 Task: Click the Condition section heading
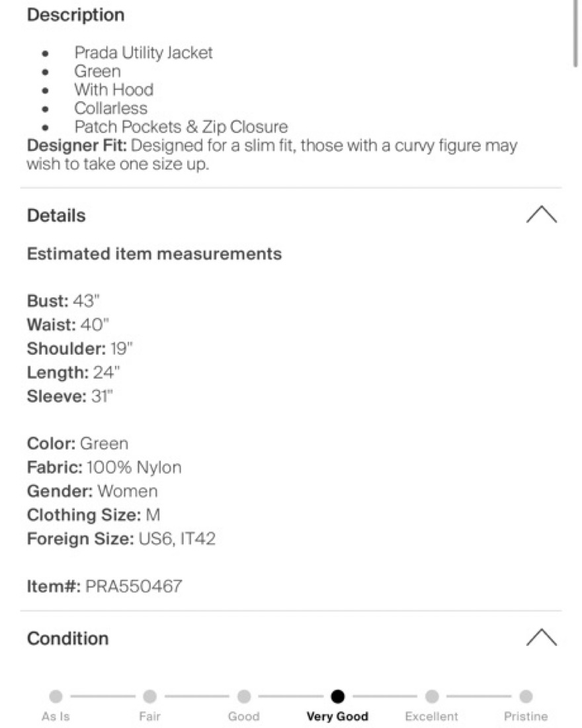point(67,639)
